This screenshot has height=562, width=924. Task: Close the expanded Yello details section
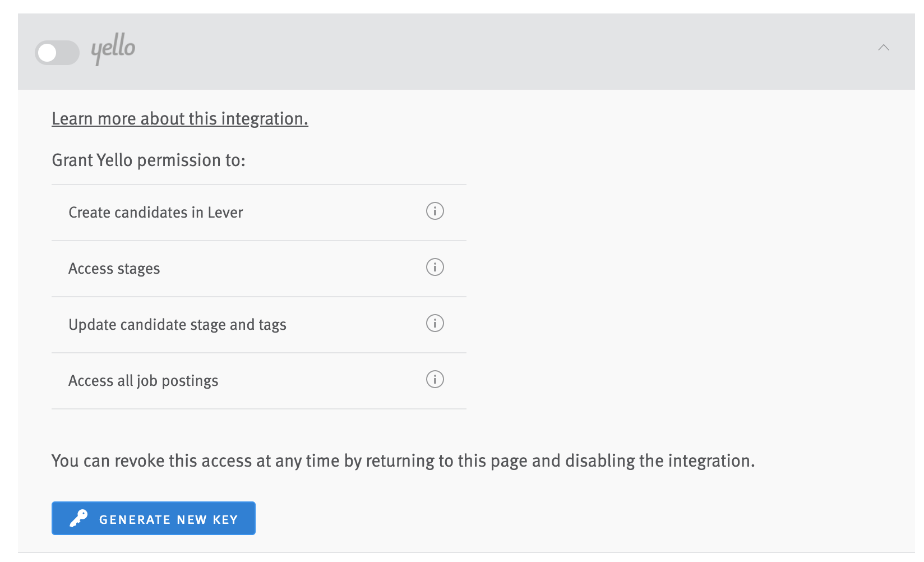[x=884, y=48]
